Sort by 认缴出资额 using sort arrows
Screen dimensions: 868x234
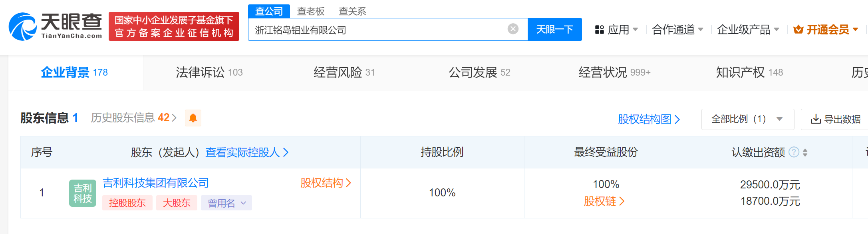coord(805,152)
